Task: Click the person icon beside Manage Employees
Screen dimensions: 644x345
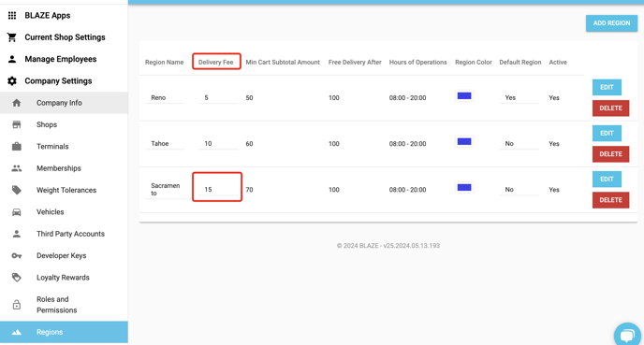Action: point(12,59)
